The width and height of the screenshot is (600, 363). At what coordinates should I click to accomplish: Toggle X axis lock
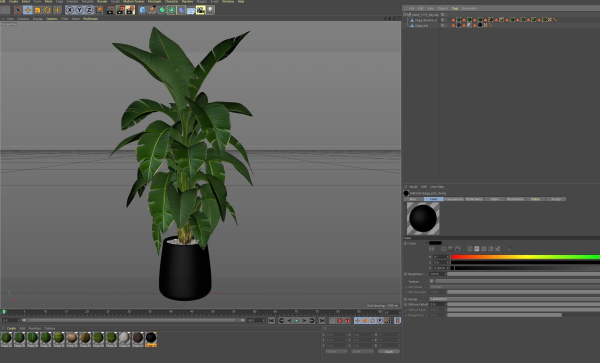tap(69, 10)
